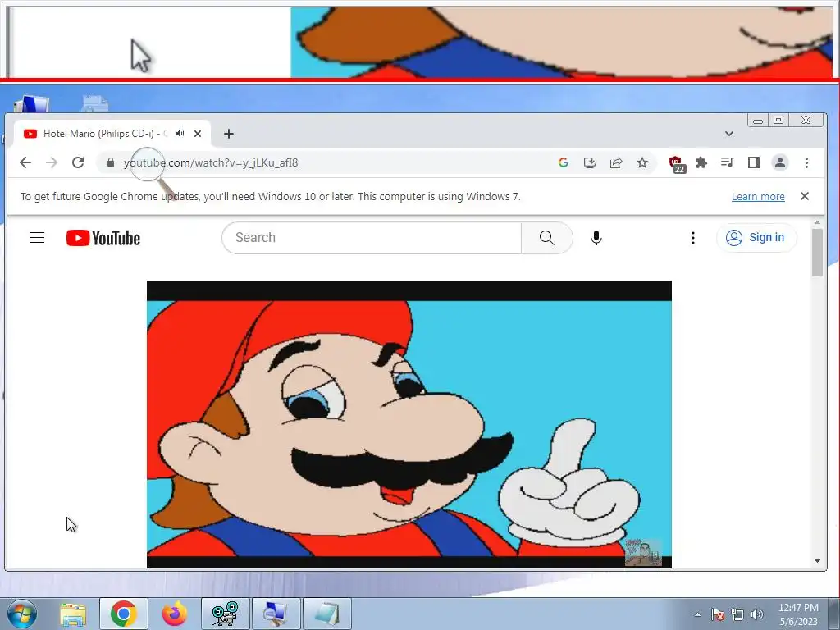Image resolution: width=840 pixels, height=630 pixels.
Task: Open the volume tray icon
Action: click(x=756, y=614)
